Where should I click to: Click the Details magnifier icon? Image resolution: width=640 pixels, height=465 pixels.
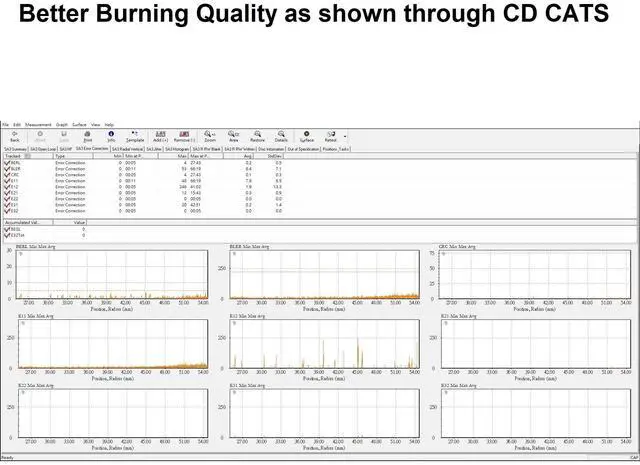281,136
